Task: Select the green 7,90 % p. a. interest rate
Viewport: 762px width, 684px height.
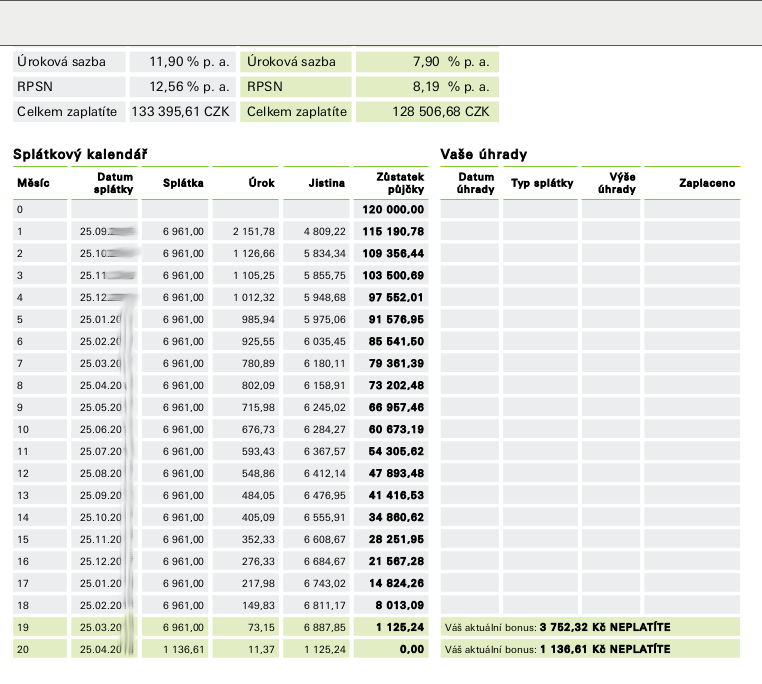Action: [450, 62]
